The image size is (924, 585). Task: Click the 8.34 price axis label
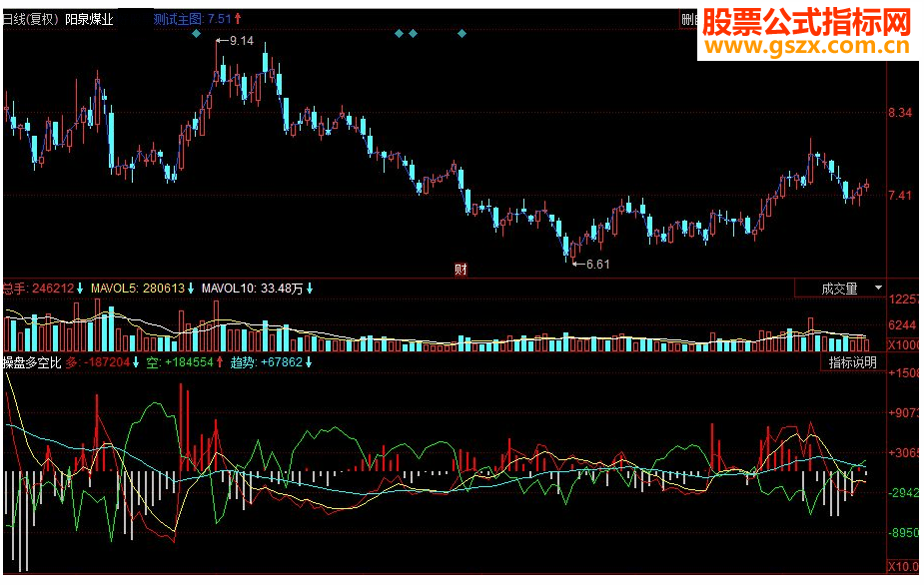(900, 113)
